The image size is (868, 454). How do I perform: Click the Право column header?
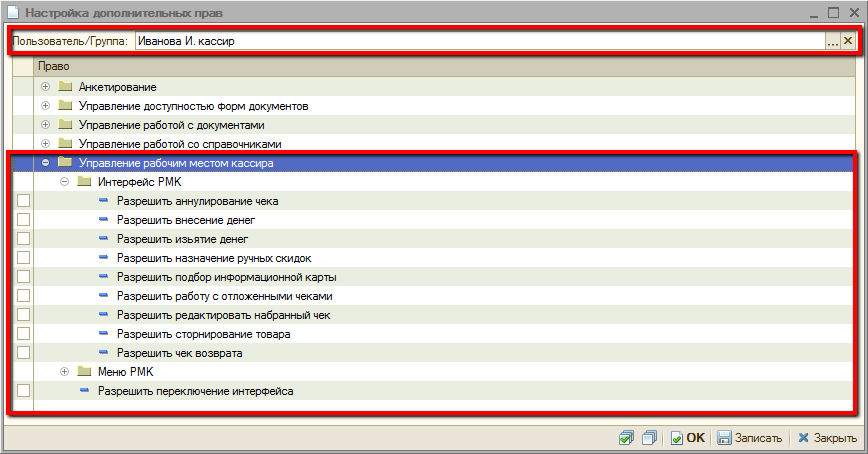coord(440,66)
